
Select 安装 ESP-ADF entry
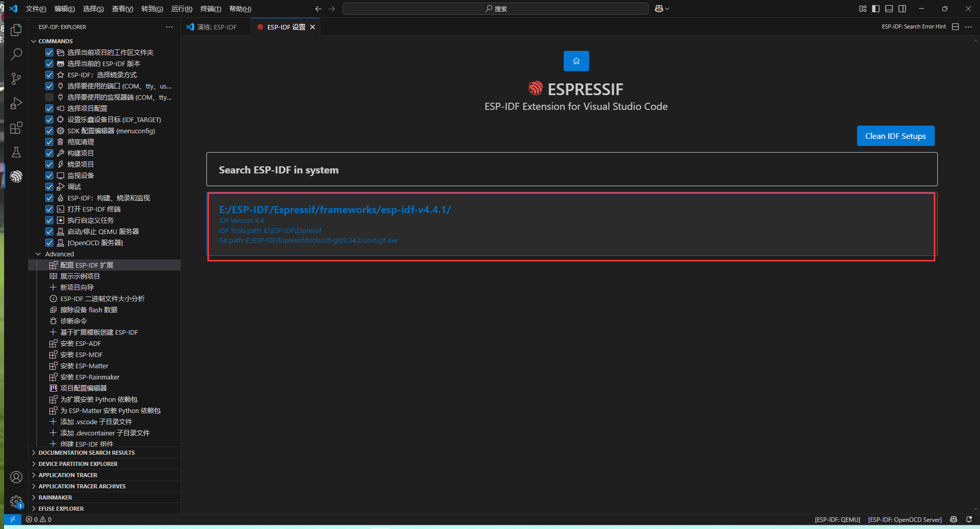click(x=105, y=343)
